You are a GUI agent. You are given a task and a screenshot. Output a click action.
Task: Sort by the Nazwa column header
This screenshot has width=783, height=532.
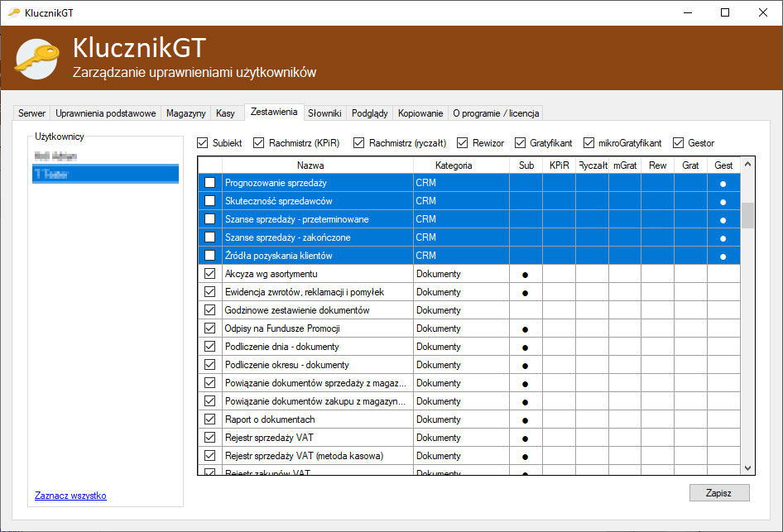coord(318,165)
